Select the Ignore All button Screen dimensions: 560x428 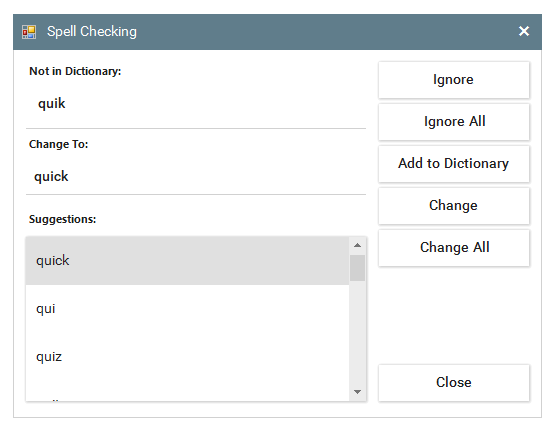pyautogui.click(x=454, y=121)
